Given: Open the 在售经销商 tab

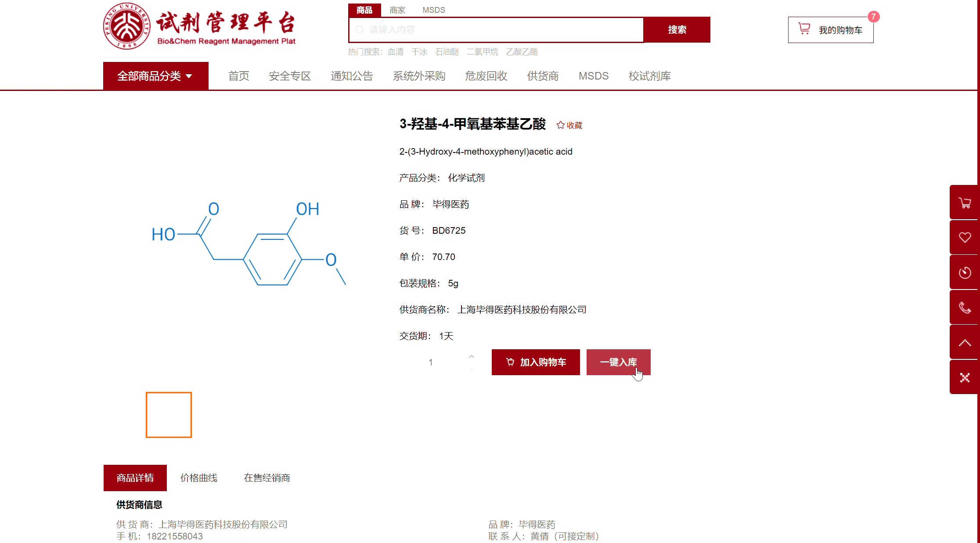Looking at the screenshot, I should pyautogui.click(x=267, y=478).
